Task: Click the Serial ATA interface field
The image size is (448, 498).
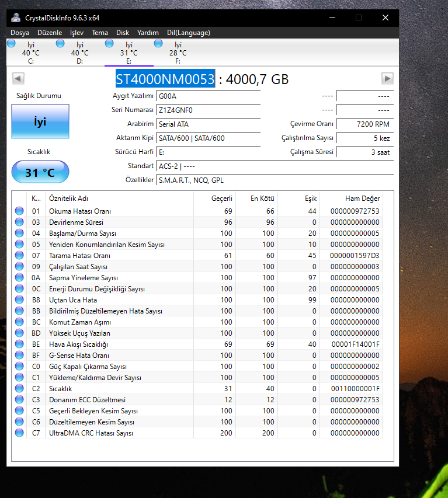Action: [x=209, y=124]
